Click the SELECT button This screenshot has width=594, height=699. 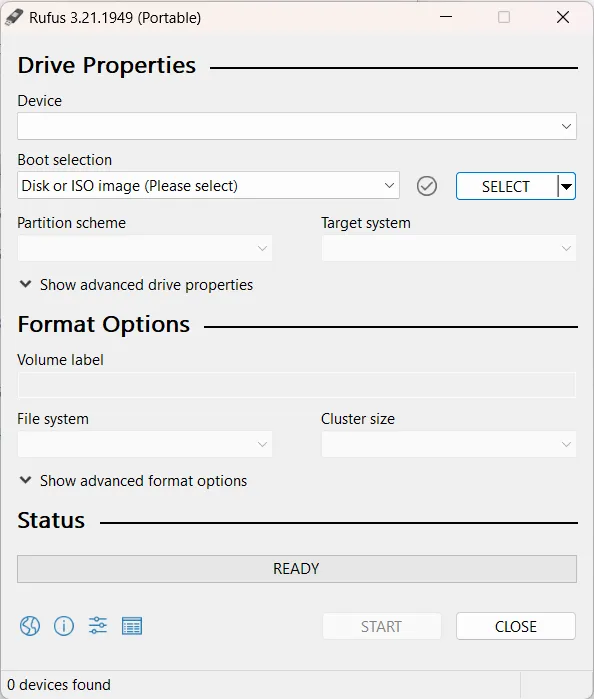(x=507, y=186)
